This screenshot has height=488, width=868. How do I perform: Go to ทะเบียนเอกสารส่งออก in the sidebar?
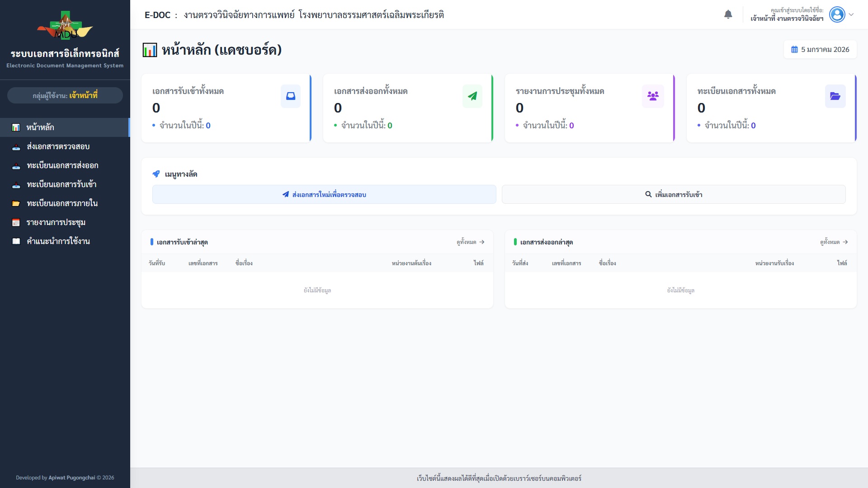(x=62, y=165)
